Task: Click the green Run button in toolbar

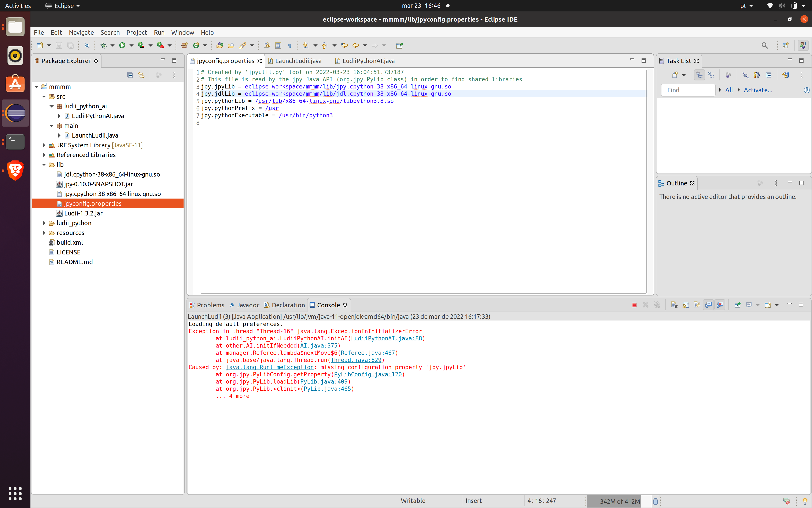Action: tap(122, 45)
